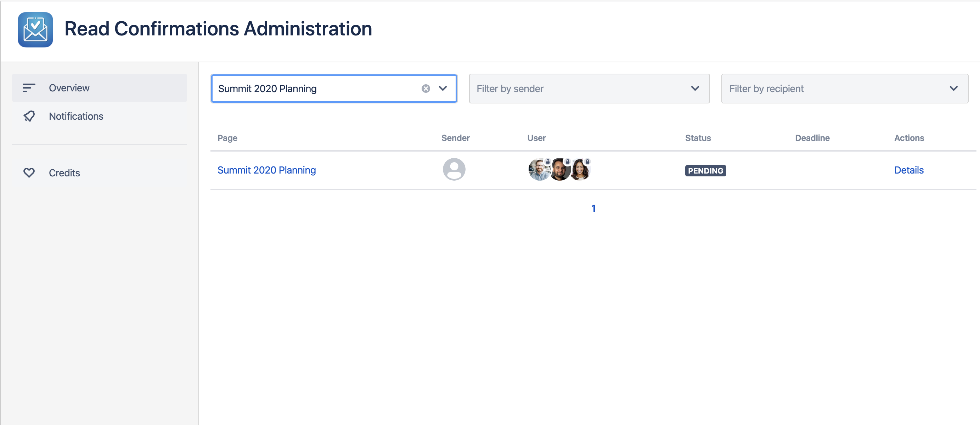Open the Summit 2020 Planning page link
The width and height of the screenshot is (980, 425).
coord(266,170)
